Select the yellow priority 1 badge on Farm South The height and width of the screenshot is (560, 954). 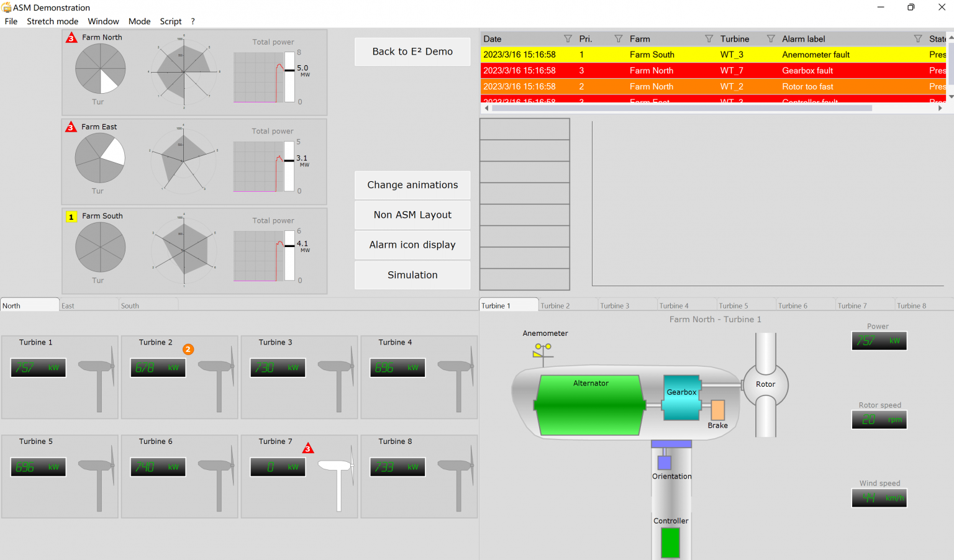pos(71,217)
